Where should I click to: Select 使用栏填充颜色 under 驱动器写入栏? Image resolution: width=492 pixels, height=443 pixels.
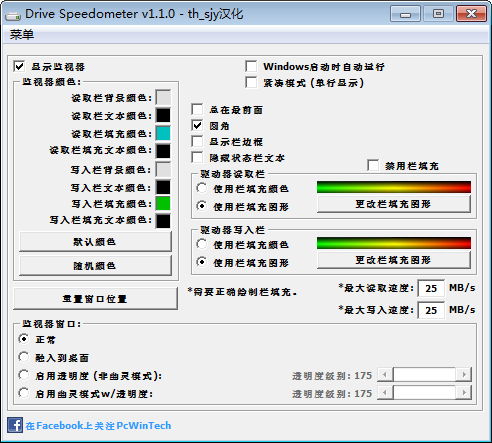point(202,244)
